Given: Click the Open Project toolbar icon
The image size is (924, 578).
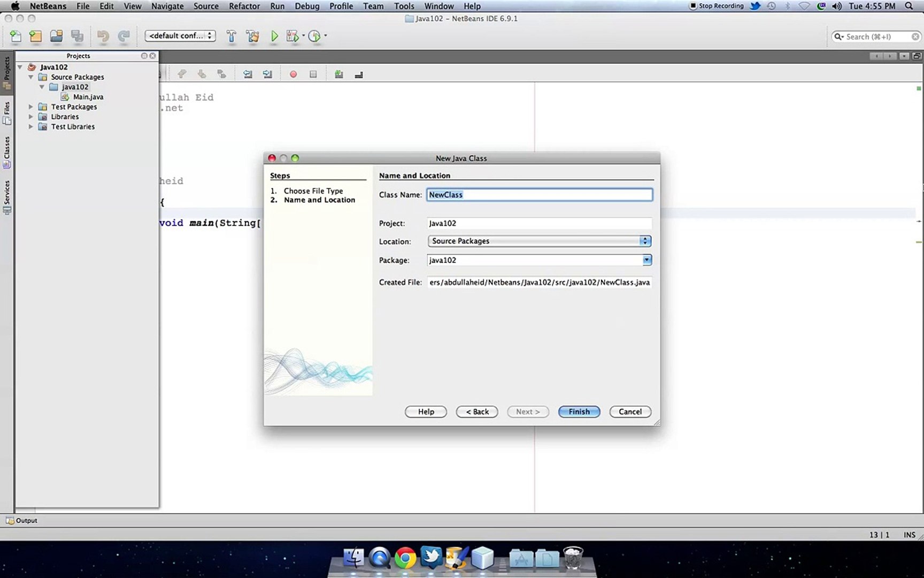Looking at the screenshot, I should (x=56, y=36).
